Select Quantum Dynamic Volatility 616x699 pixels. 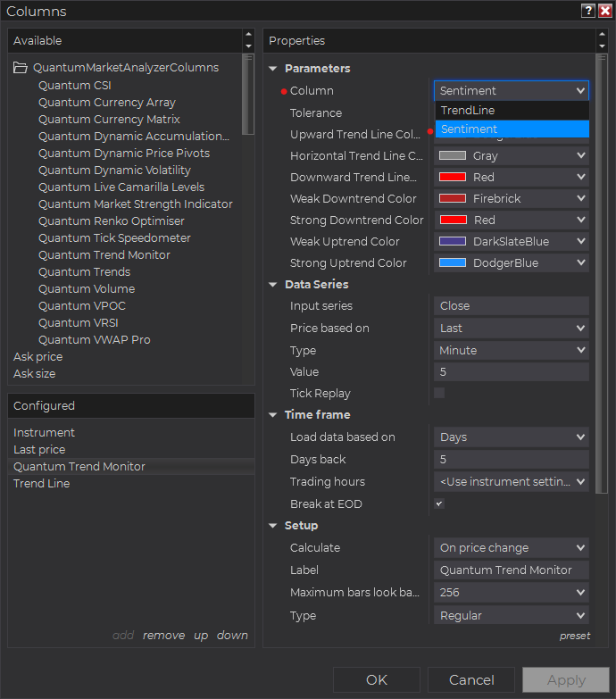[x=114, y=170]
